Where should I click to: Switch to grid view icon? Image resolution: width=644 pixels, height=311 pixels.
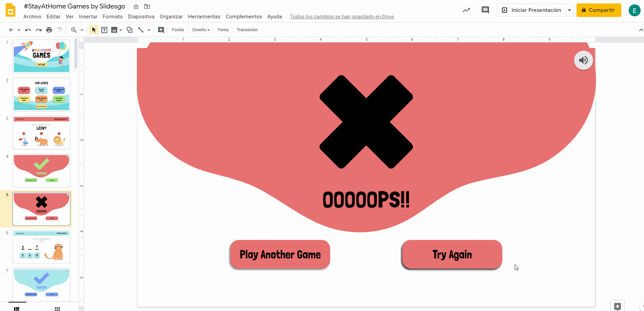tap(57, 309)
